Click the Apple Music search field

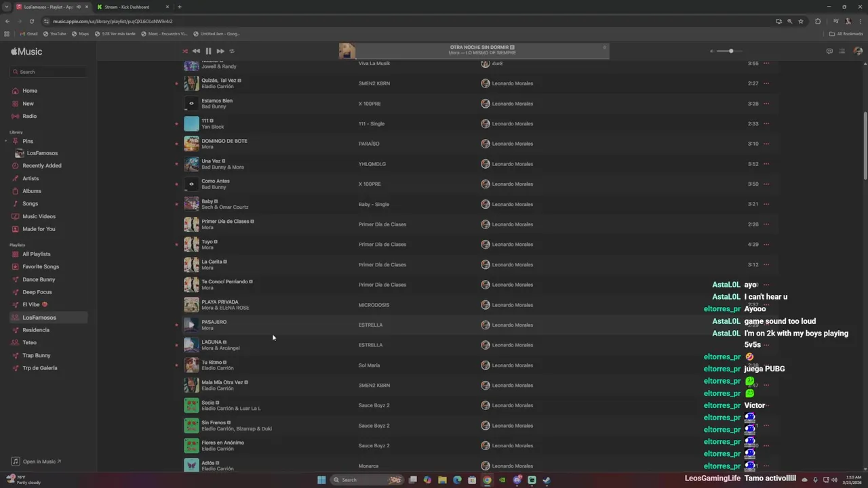tap(48, 72)
